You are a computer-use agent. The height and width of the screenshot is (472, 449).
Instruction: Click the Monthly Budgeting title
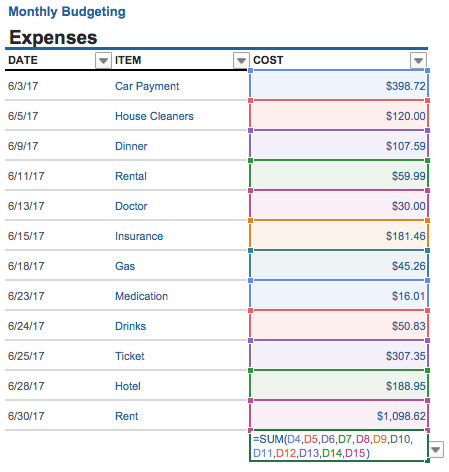67,12
